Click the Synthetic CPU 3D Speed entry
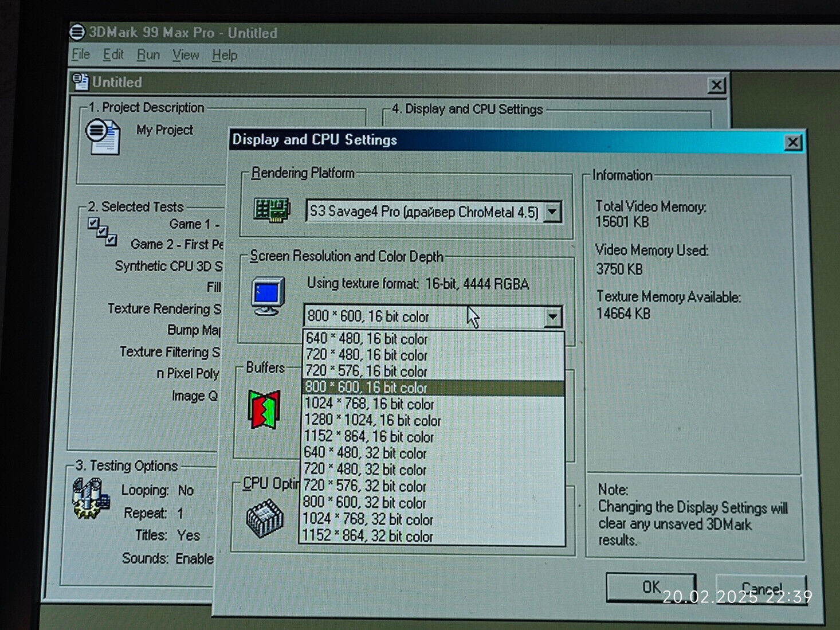 168,266
